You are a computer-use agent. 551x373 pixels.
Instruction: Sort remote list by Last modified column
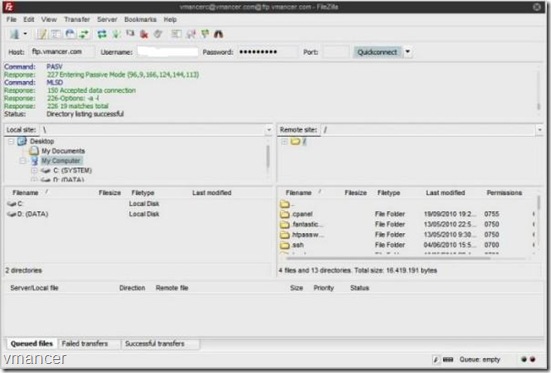click(x=445, y=193)
